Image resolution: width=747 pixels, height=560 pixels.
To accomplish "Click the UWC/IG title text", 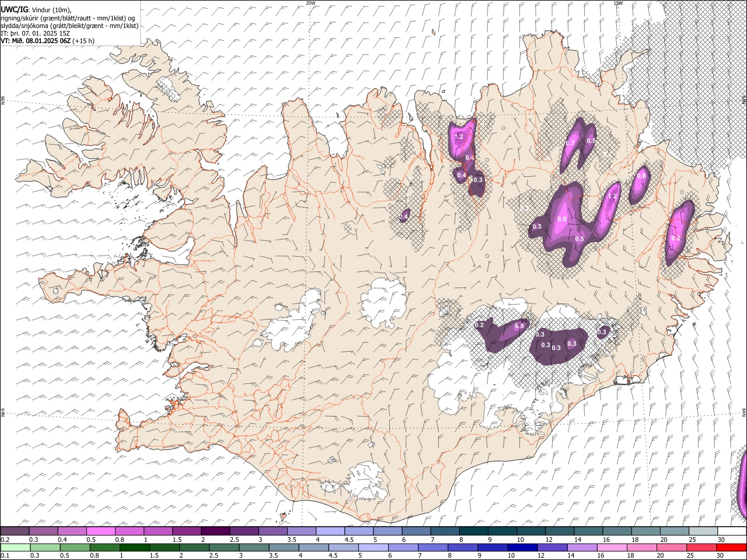I will click(x=14, y=9).
